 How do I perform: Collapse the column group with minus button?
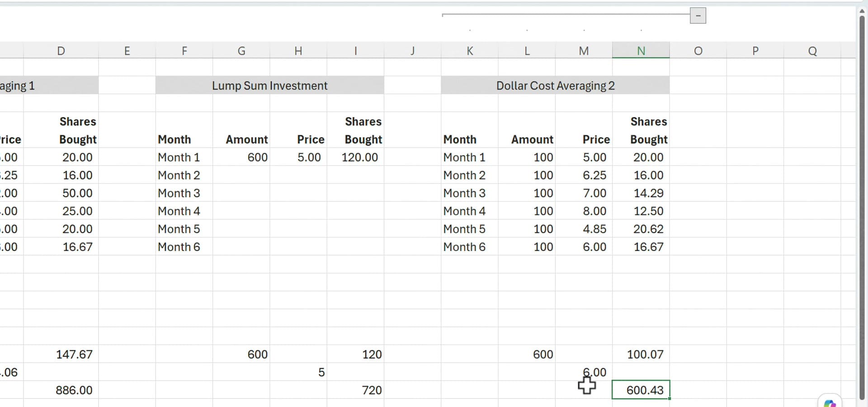tap(698, 16)
